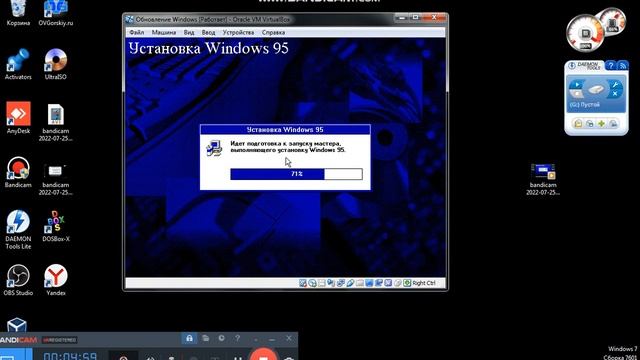Click the shared folders indicator in VirtualBox status bar
This screenshot has height=360, width=640.
pyautogui.click(x=359, y=283)
